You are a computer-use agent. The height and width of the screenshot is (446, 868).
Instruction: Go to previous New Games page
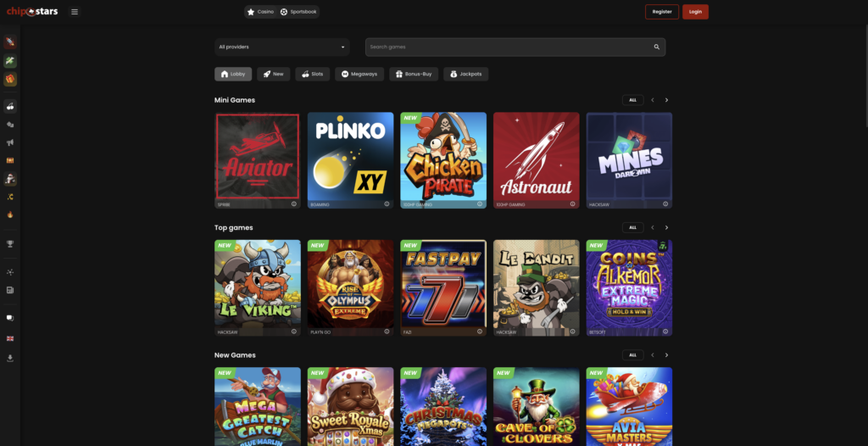pos(653,355)
